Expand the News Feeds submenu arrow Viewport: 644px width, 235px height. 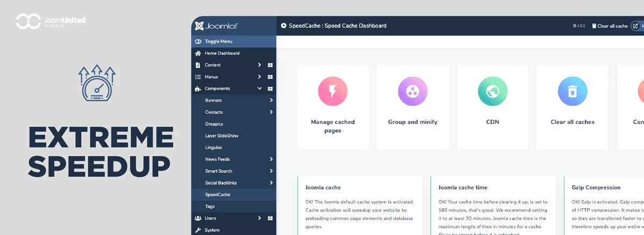[271, 159]
